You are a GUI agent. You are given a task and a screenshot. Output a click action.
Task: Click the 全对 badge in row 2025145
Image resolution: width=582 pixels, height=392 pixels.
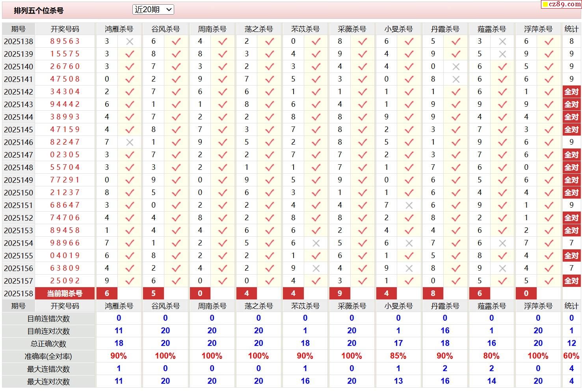coord(571,130)
